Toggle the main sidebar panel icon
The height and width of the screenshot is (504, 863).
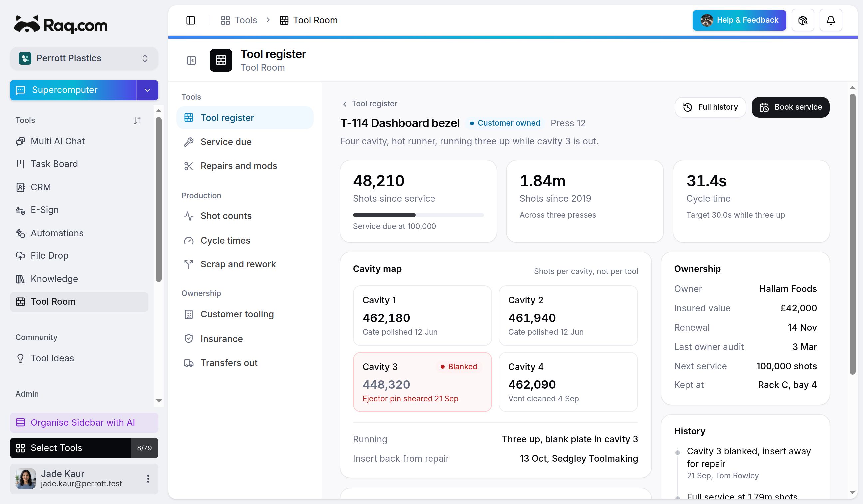pyautogui.click(x=190, y=20)
